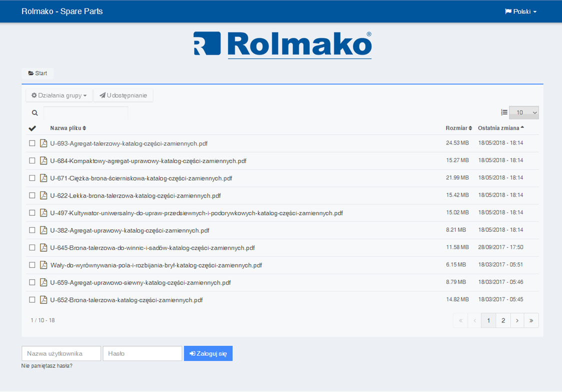This screenshot has height=392, width=562.
Task: Go to page 2
Action: [503, 320]
